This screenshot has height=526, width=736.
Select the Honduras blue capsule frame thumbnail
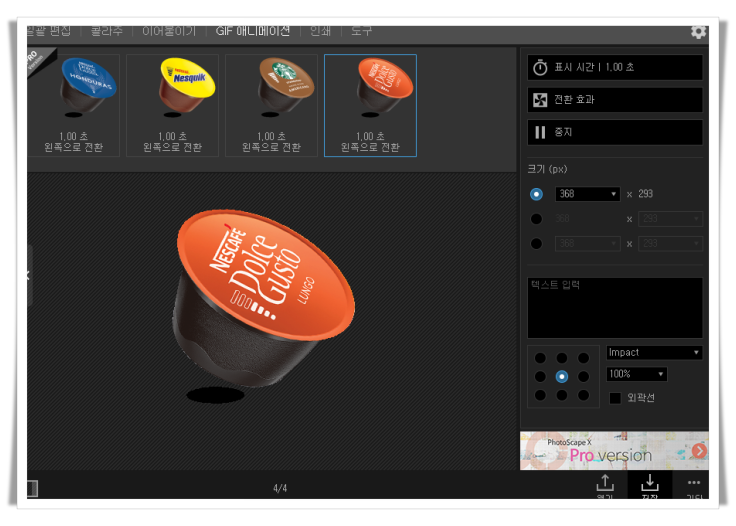pyautogui.click(x=73, y=105)
